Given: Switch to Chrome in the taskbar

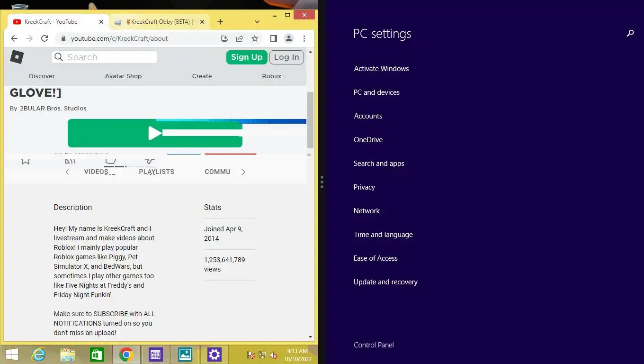Looking at the screenshot, I should pos(126,355).
